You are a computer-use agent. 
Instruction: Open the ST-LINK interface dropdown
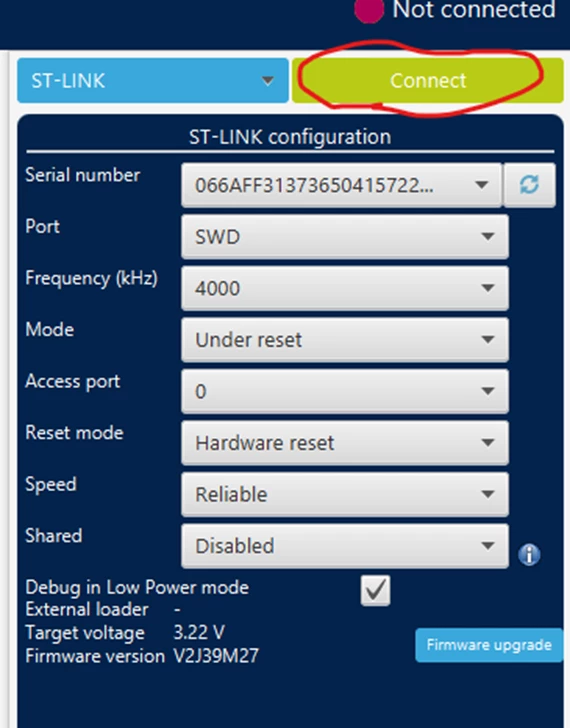[x=153, y=80]
